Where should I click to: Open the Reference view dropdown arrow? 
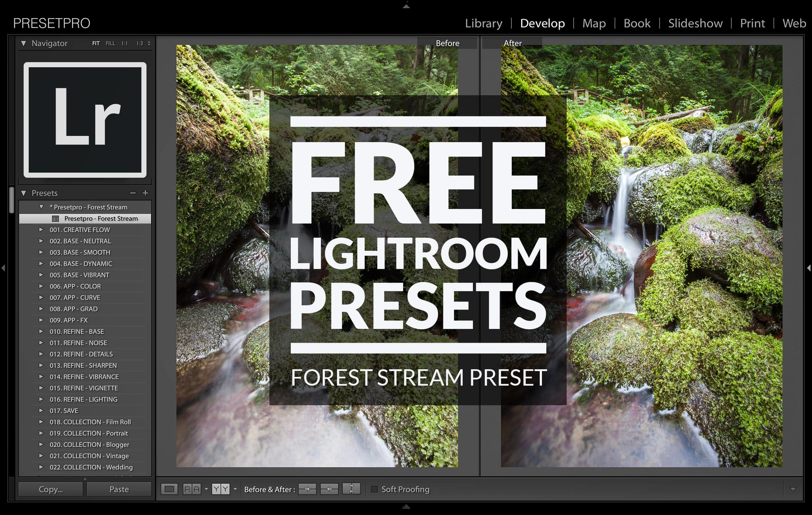(206, 489)
